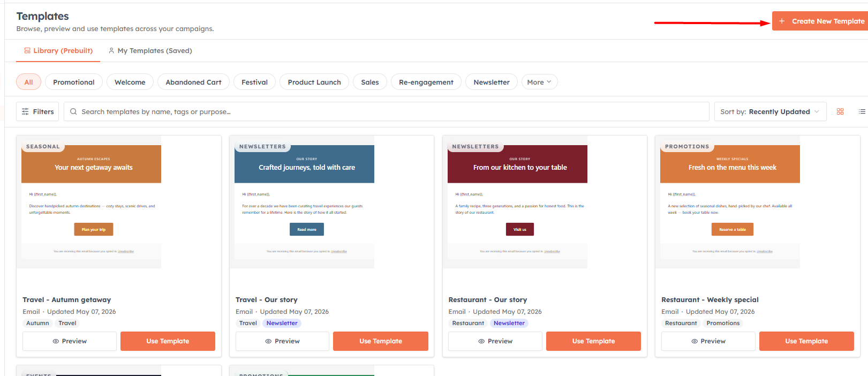Image resolution: width=868 pixels, height=376 pixels.
Task: Switch to grid view icon
Action: (x=840, y=111)
